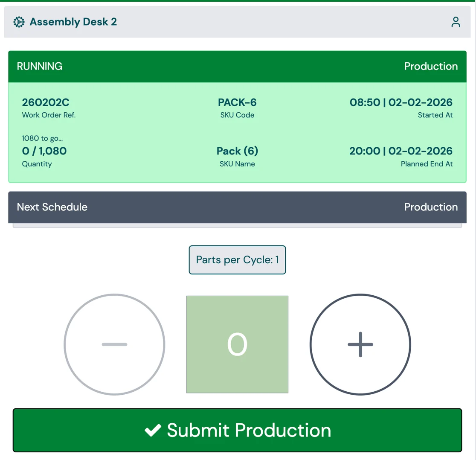
Task: Click Production label in Next Schedule bar
Action: coord(431,207)
